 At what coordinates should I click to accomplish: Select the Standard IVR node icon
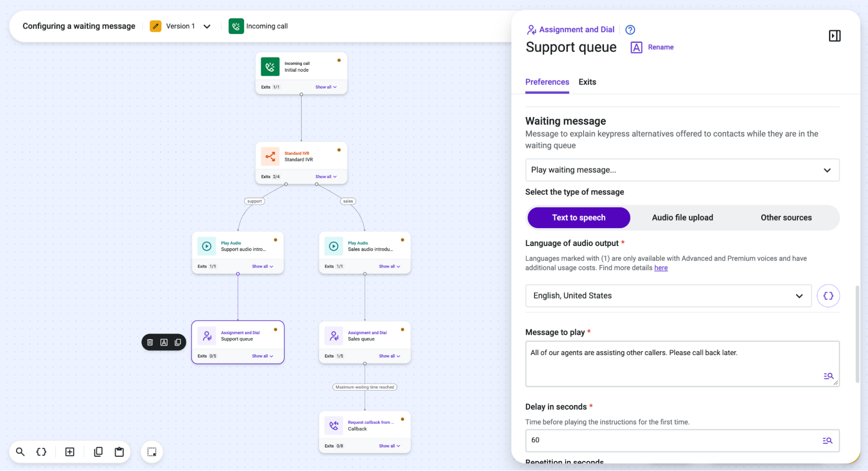point(270,156)
